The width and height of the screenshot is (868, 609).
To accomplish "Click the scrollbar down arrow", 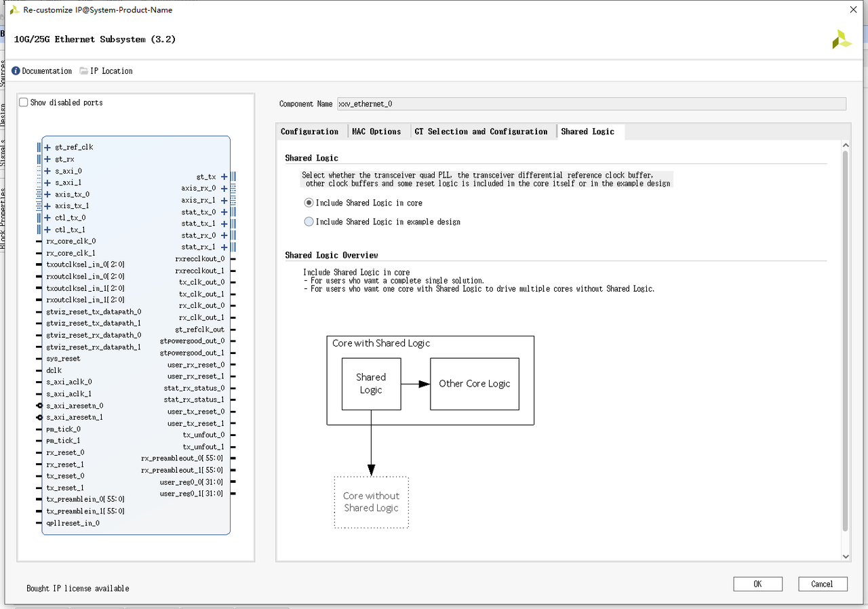I will coord(846,556).
